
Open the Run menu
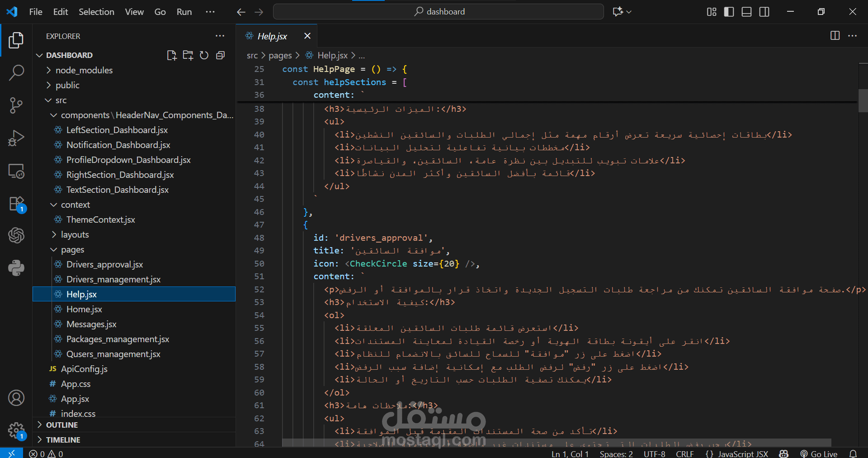point(184,12)
